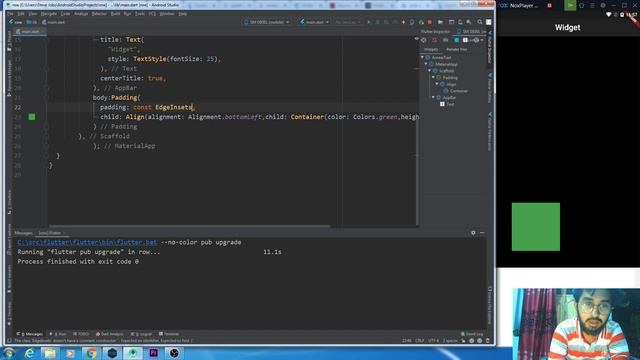Open the Help menu
This screenshot has width=640, height=360.
(182, 13)
